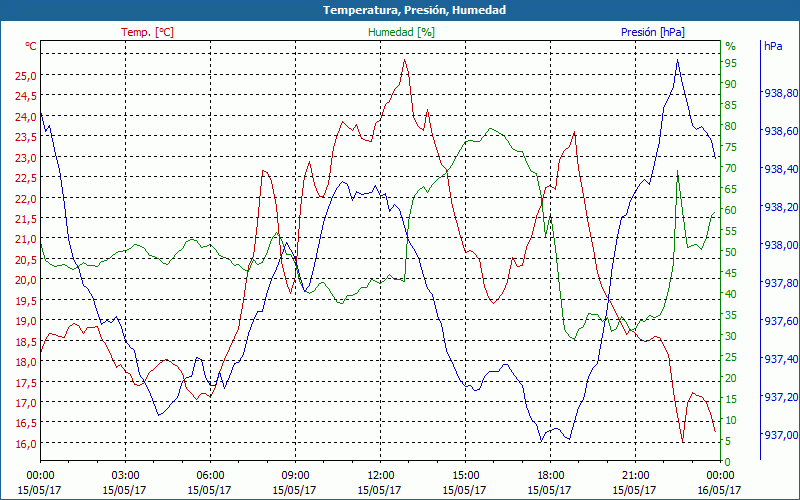This screenshot has width=800, height=500.
Task: Click the 85 humidity axis value
Action: pyautogui.click(x=731, y=105)
